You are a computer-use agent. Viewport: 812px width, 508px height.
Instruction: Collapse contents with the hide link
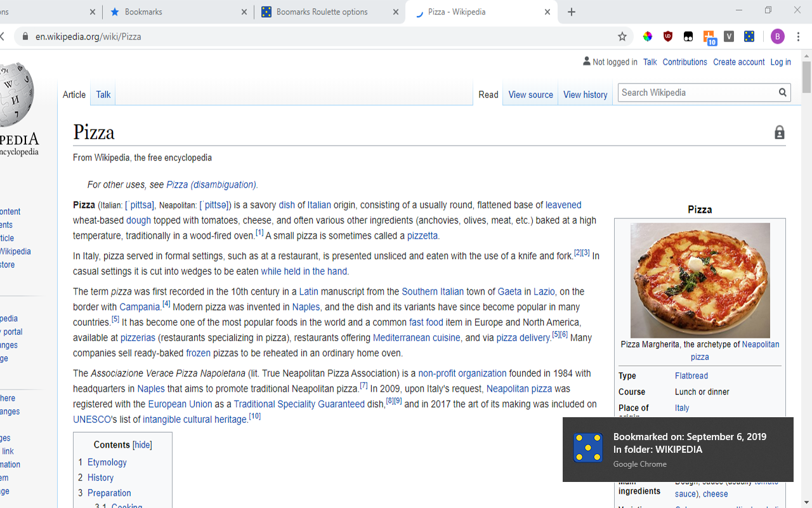point(142,445)
